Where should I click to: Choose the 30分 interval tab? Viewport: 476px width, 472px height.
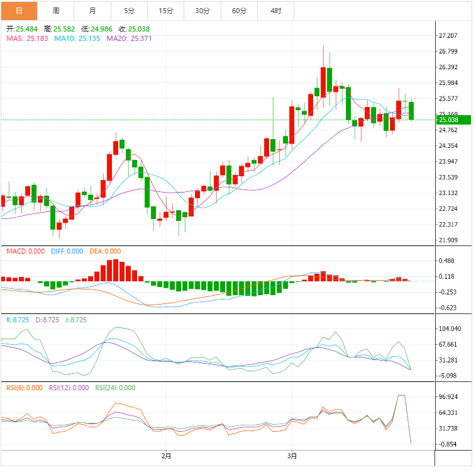(x=202, y=11)
